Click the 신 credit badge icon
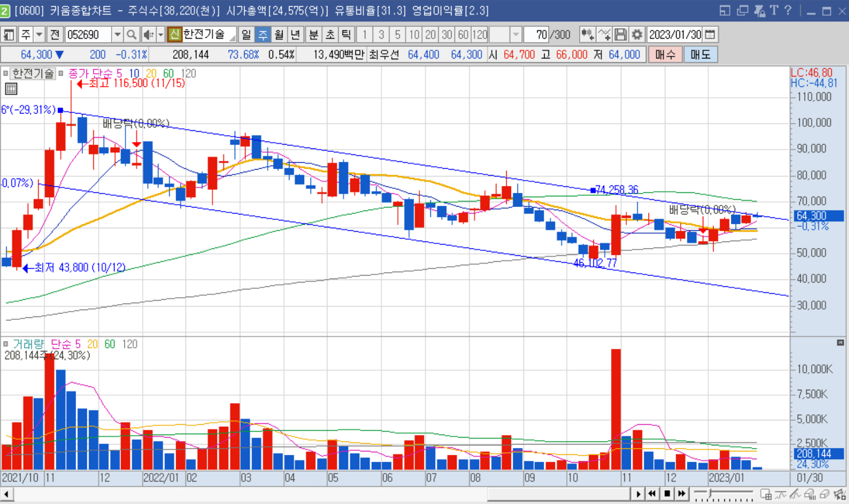This screenshot has height=504, width=849. (x=174, y=34)
